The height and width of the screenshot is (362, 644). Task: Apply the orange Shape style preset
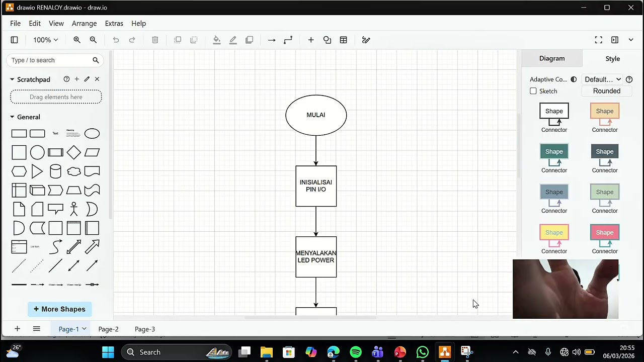point(605,119)
